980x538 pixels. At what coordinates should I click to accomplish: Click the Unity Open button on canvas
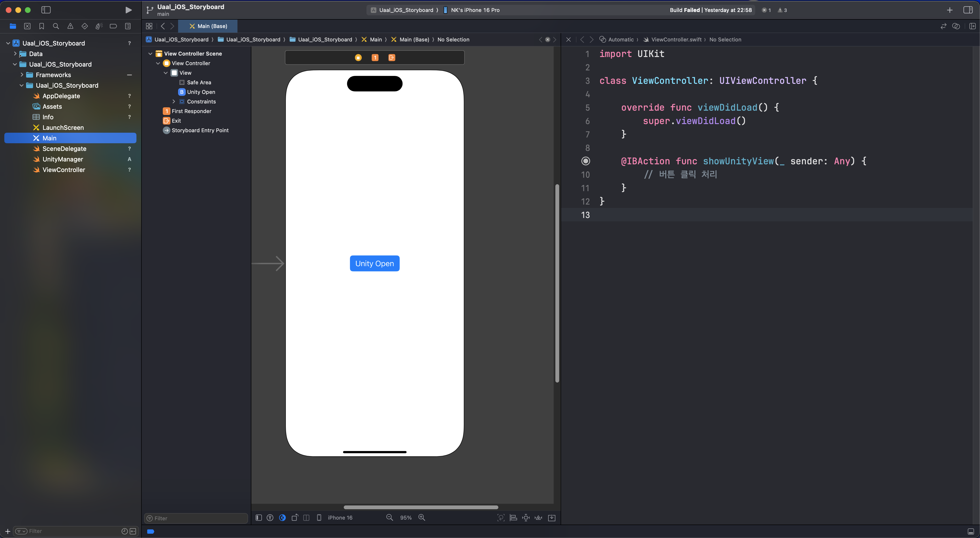(374, 263)
